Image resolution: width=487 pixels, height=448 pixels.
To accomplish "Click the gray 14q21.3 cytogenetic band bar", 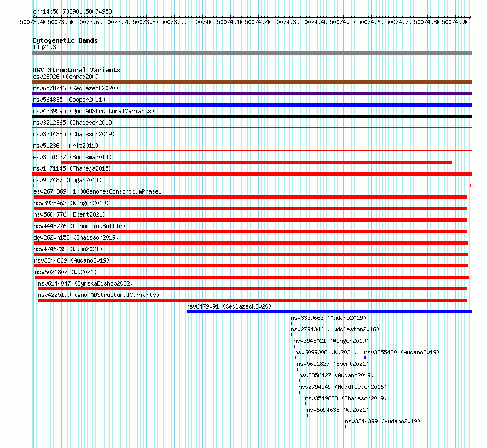I will coord(252,53).
